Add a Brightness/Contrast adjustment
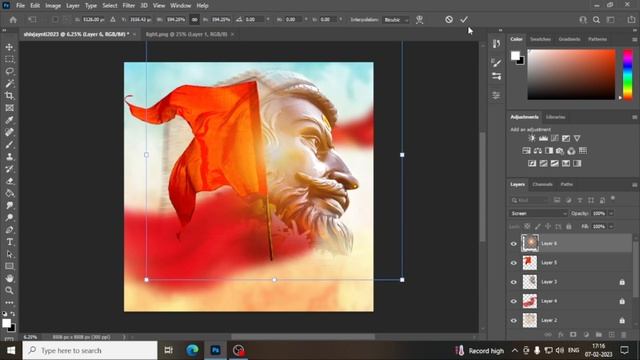Image resolution: width=640 pixels, height=360 pixels. [x=532, y=138]
